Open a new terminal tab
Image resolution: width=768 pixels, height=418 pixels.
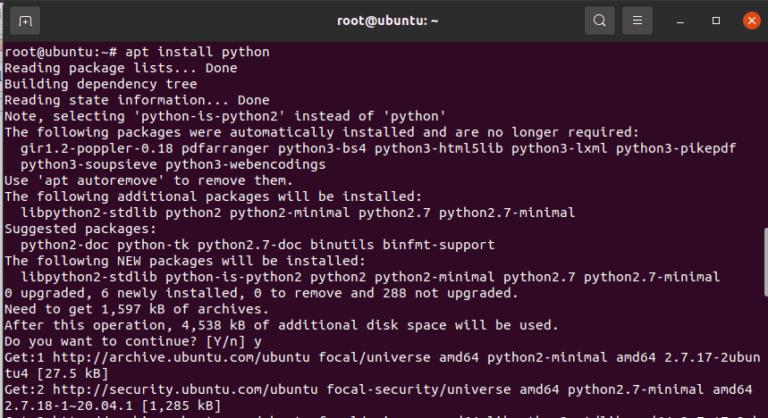click(25, 20)
